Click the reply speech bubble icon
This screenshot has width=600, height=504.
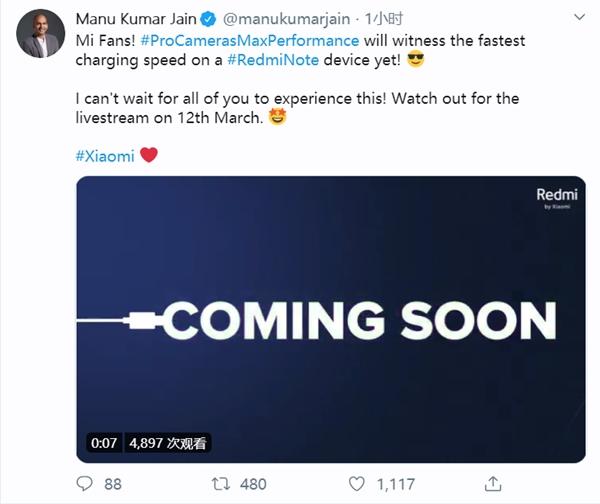click(x=85, y=483)
